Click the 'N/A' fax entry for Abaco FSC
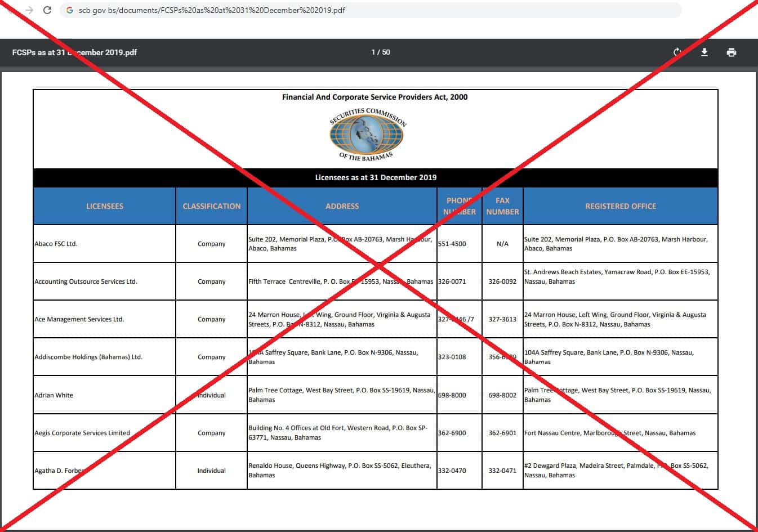Screen dimensions: 758x532 click(x=502, y=244)
